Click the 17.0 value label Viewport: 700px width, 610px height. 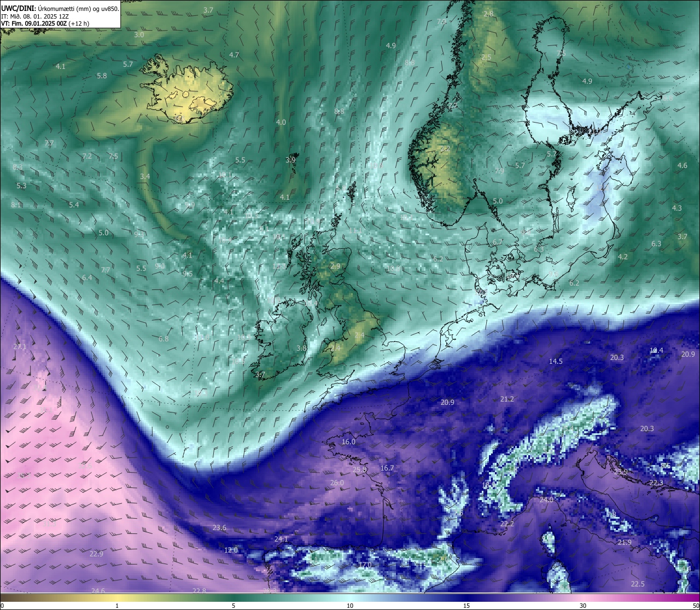point(365,565)
